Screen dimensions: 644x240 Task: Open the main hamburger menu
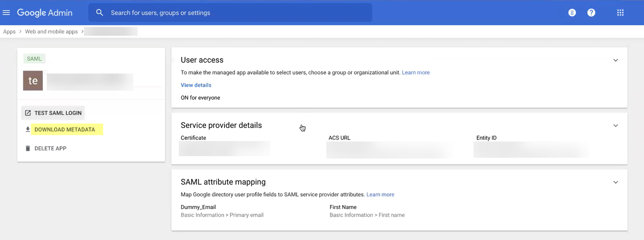(x=6, y=13)
